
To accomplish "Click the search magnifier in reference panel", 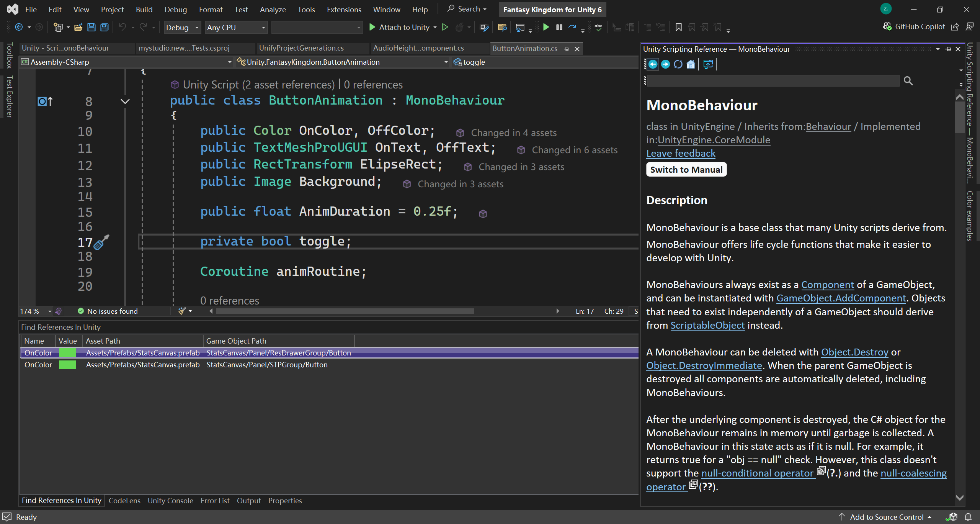I will click(x=908, y=81).
